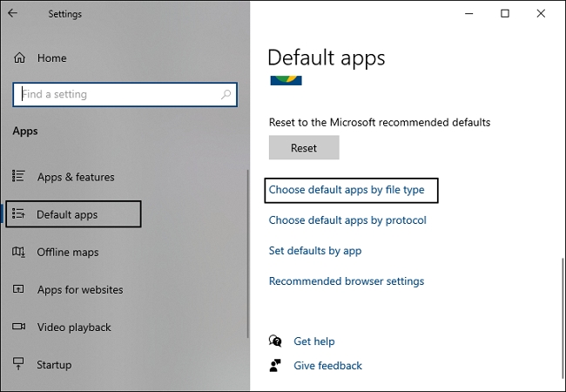Click the Get help chat icon

[x=275, y=341]
